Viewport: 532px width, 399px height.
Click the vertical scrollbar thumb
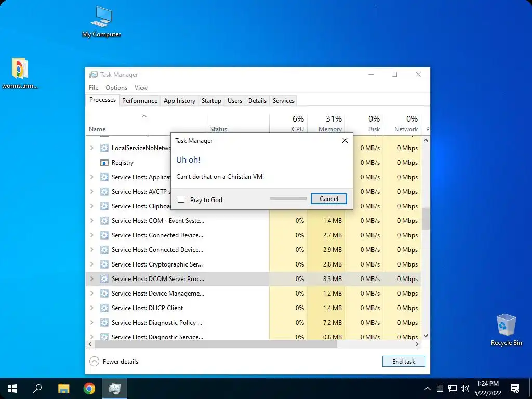[x=425, y=219]
